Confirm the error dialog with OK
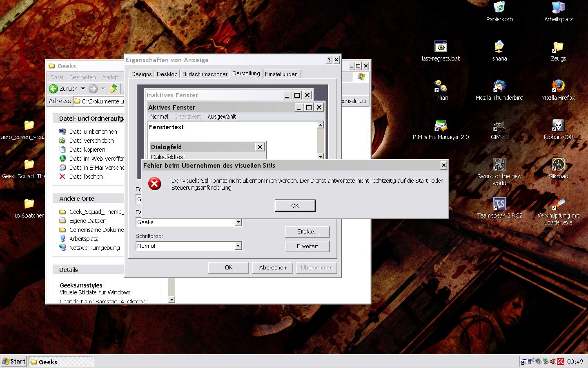588x368 pixels. pyautogui.click(x=295, y=206)
